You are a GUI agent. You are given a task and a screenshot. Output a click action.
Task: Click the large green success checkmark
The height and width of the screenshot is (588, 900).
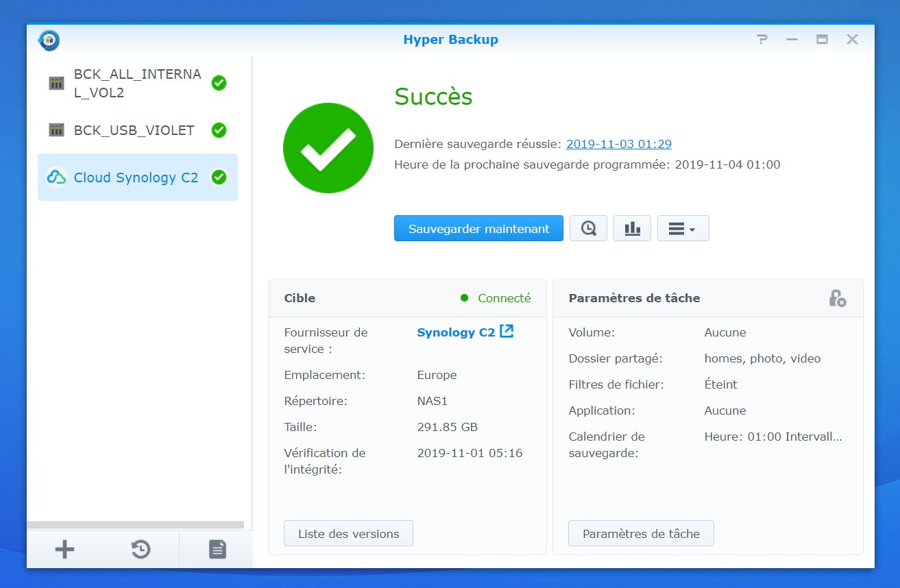point(328,148)
